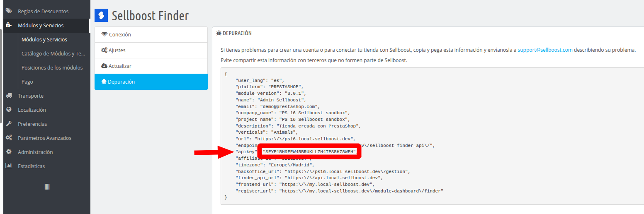Click the Sellboost Finder logo icon
This screenshot has height=214, width=644.
[101, 15]
